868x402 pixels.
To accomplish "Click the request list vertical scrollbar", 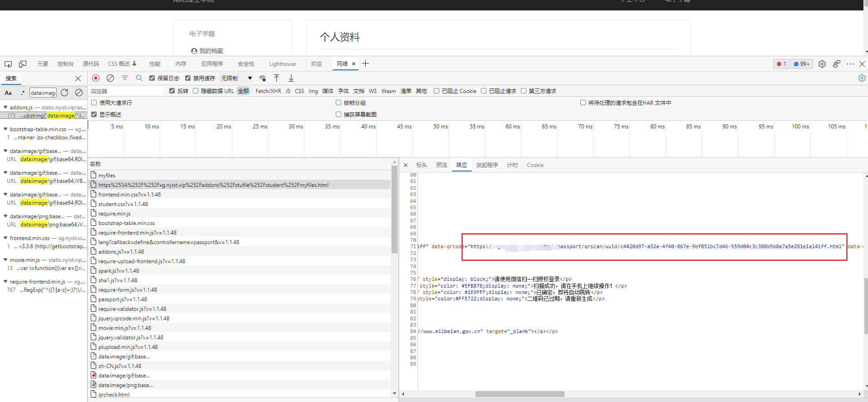I will [x=394, y=210].
